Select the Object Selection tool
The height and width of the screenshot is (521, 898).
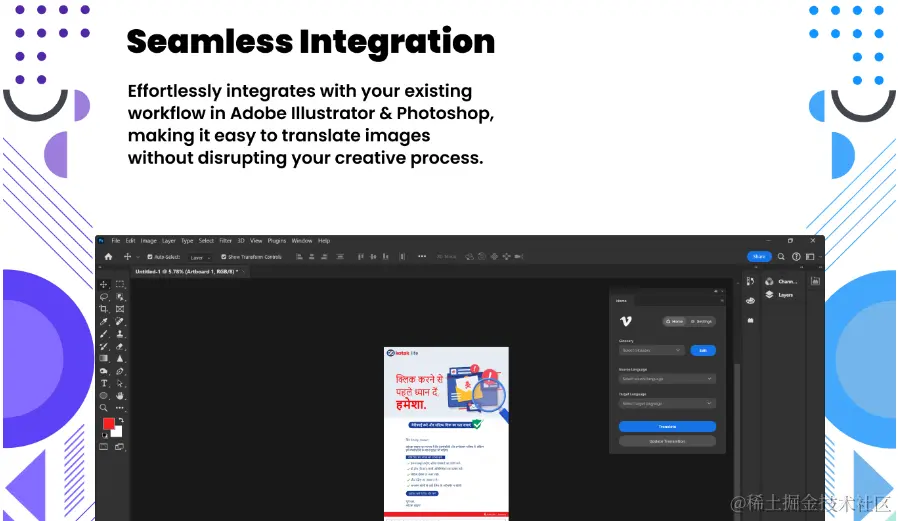[x=120, y=297]
